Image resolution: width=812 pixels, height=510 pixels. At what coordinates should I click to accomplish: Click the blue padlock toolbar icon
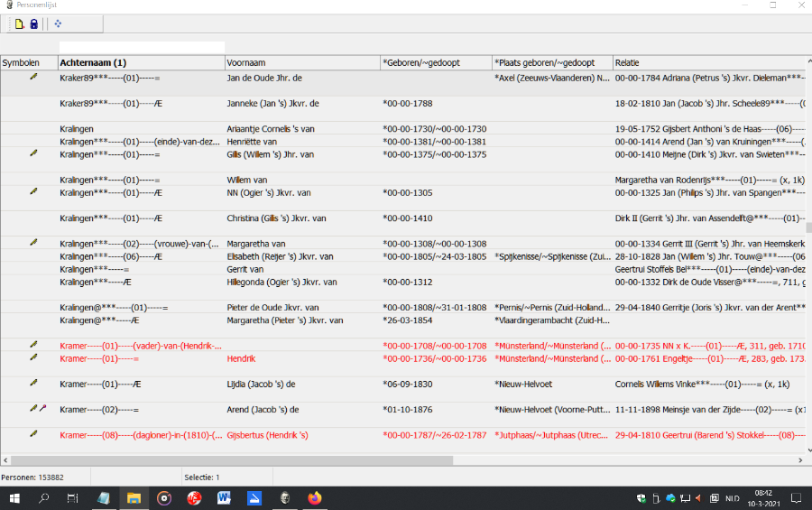(33, 24)
